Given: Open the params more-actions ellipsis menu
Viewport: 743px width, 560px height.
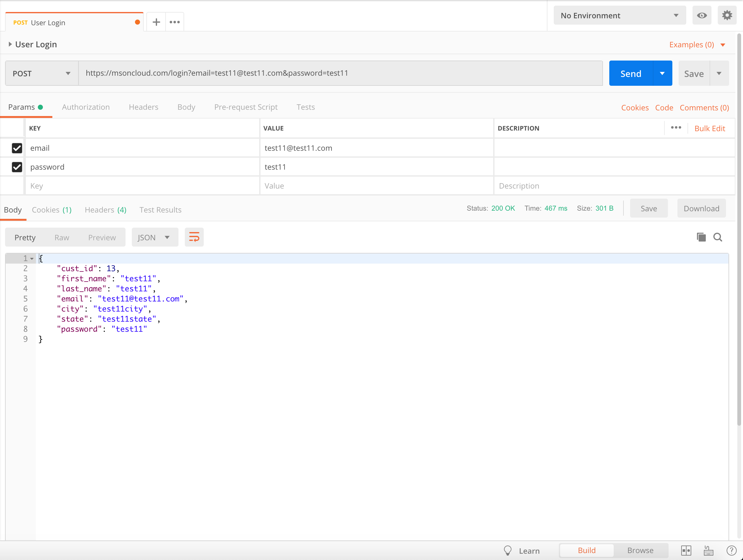Looking at the screenshot, I should click(x=676, y=128).
